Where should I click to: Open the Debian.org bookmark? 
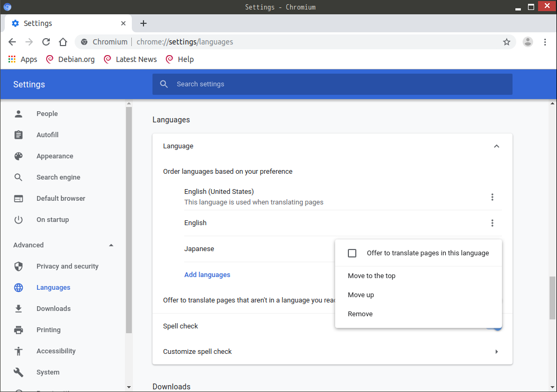[x=70, y=59]
